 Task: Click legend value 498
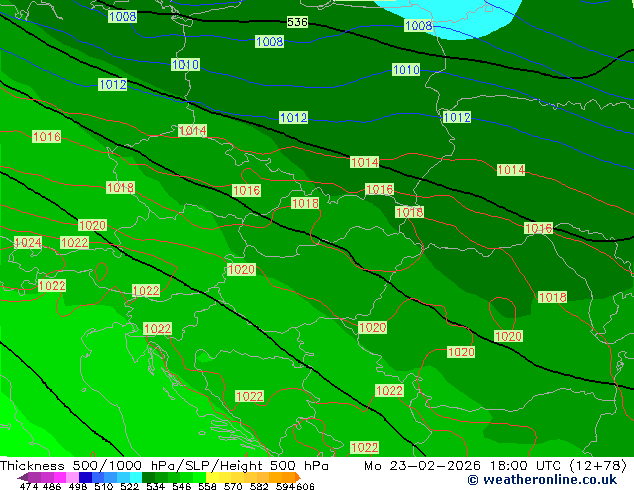[78, 486]
